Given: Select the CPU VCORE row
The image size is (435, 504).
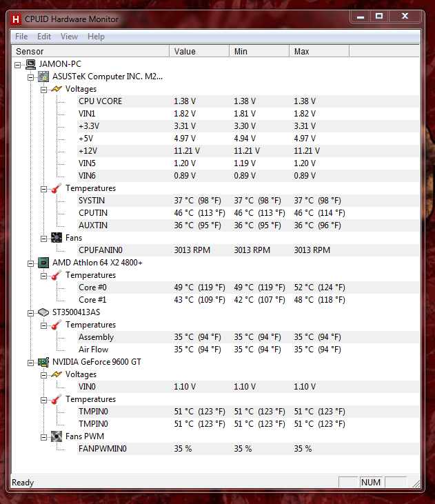Looking at the screenshot, I should [x=248, y=101].
